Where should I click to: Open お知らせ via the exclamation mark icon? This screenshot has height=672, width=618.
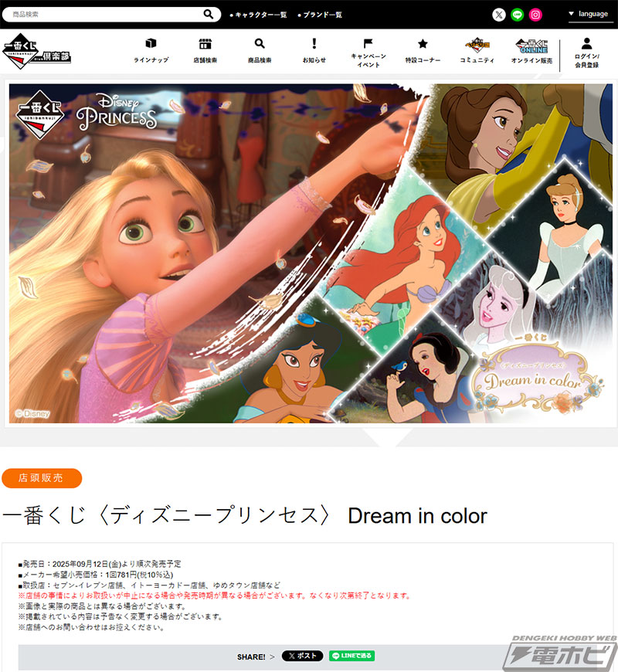(x=314, y=49)
